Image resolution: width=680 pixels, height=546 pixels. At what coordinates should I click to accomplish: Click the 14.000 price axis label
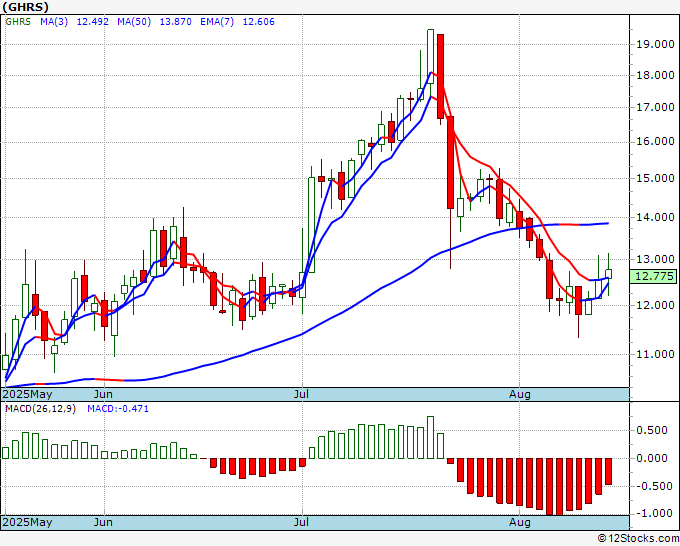655,217
